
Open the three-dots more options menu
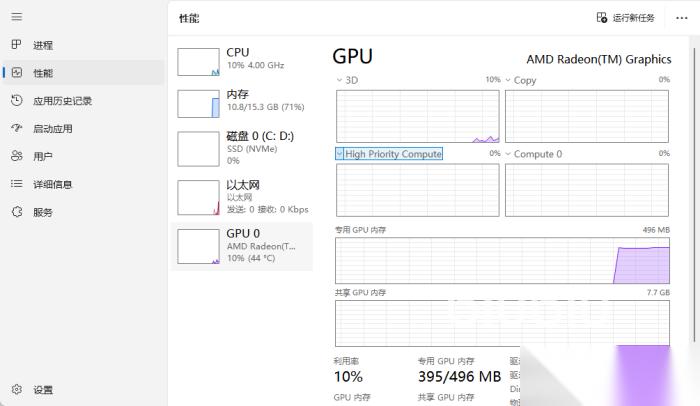tap(681, 18)
